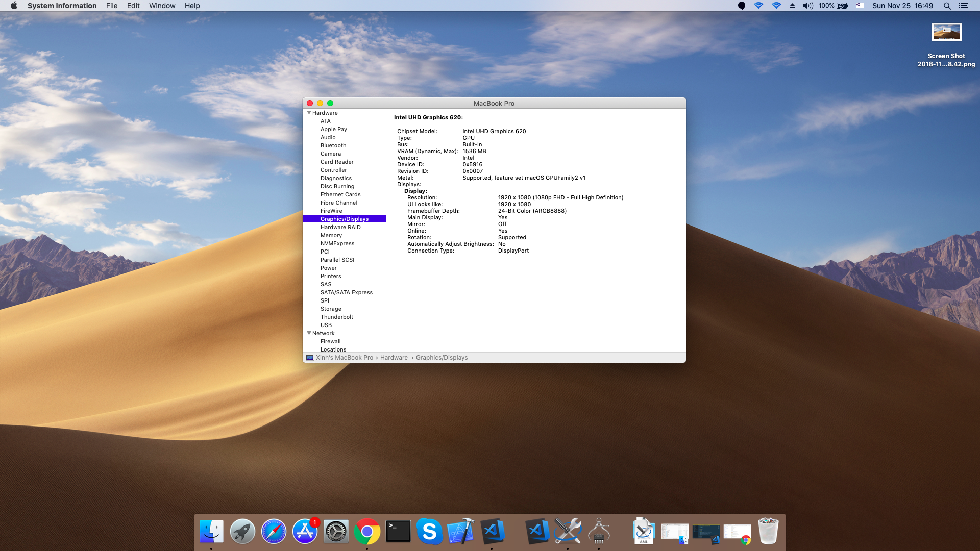Open Launchpad rocket icon in dock
980x551 pixels.
242,532
